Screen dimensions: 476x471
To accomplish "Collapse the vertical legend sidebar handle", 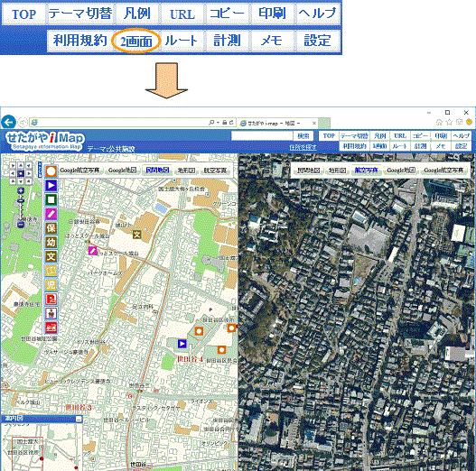I will click(40, 170).
